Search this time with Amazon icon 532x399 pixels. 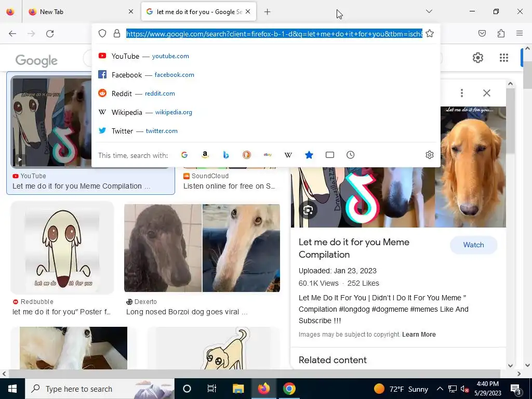coord(205,155)
